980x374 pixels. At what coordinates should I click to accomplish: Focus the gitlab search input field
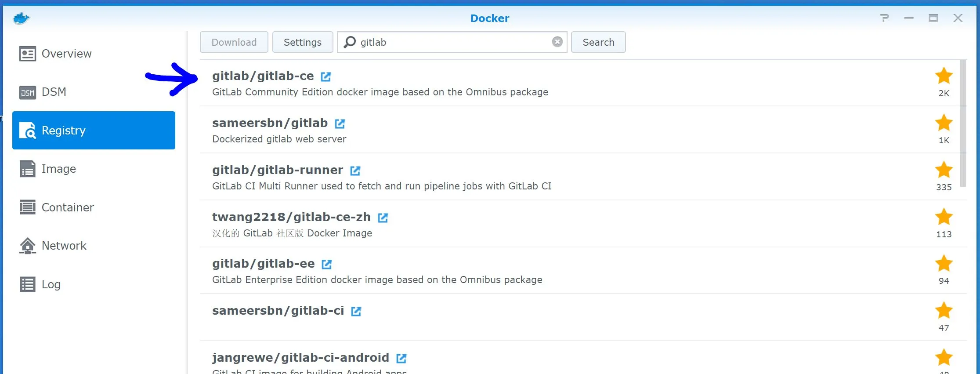coord(452,42)
